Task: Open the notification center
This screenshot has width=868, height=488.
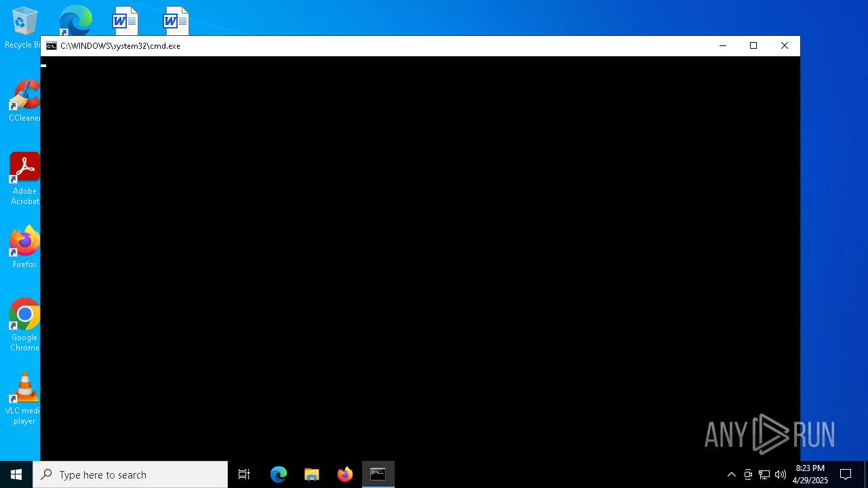Action: [846, 474]
